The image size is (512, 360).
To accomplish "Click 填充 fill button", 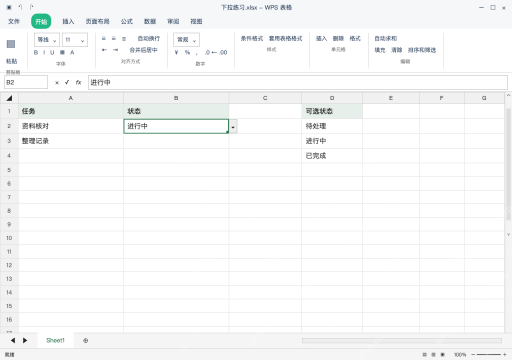I will [380, 50].
